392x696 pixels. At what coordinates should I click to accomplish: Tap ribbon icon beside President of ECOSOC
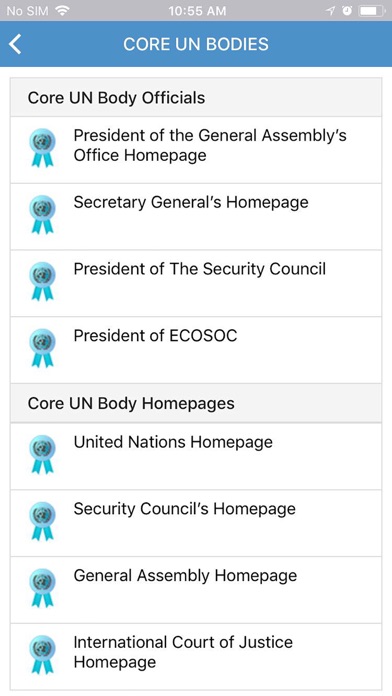[43, 348]
